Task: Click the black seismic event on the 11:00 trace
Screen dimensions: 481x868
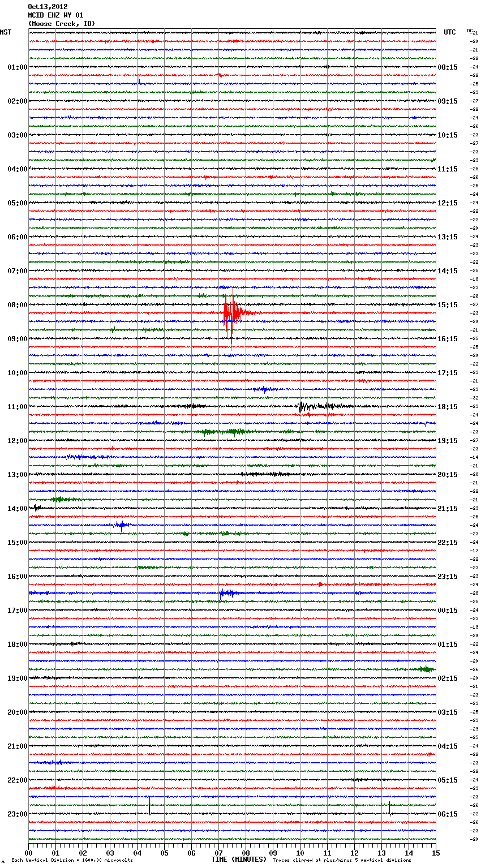Action: coord(320,406)
